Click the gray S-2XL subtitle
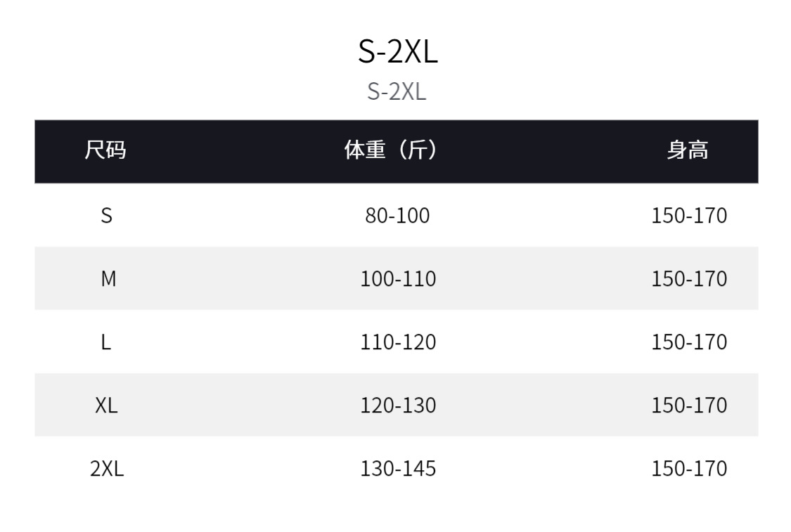This screenshot has width=791, height=532. tap(397, 91)
